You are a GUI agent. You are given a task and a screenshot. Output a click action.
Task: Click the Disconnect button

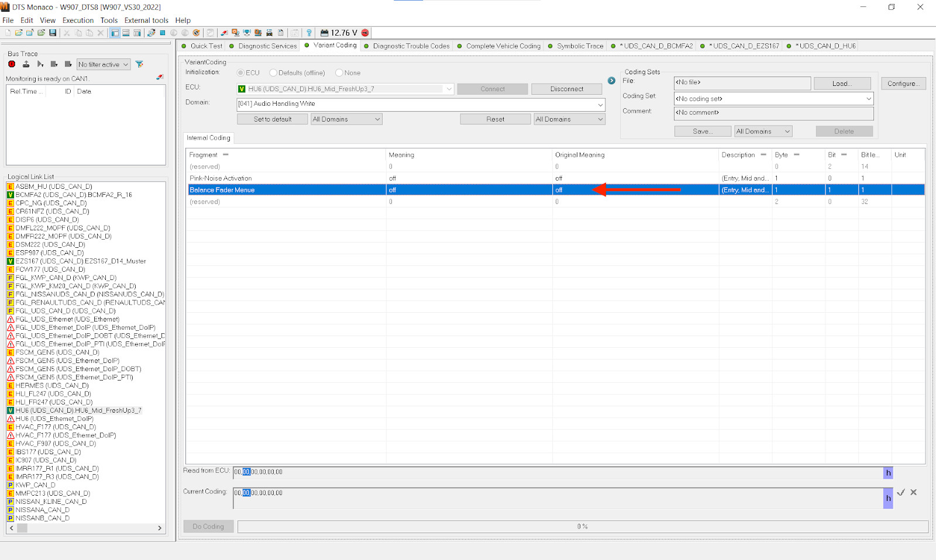(566, 89)
